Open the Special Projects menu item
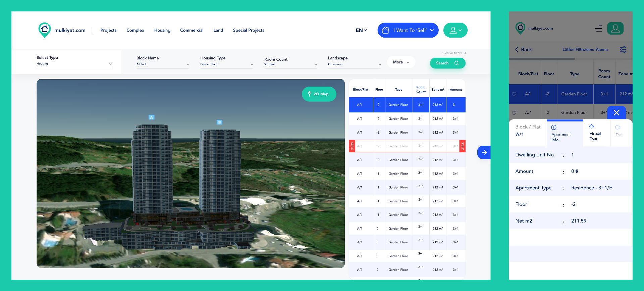This screenshot has height=291, width=644. pos(249,30)
